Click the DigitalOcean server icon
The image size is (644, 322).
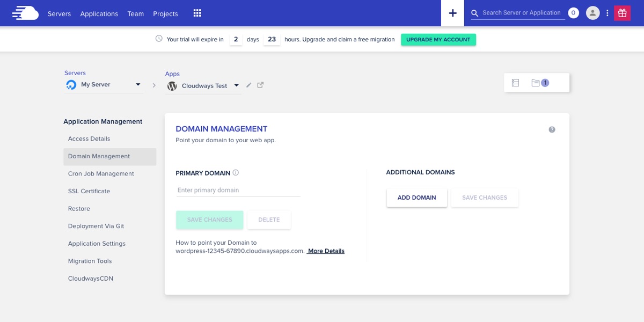pos(71,85)
